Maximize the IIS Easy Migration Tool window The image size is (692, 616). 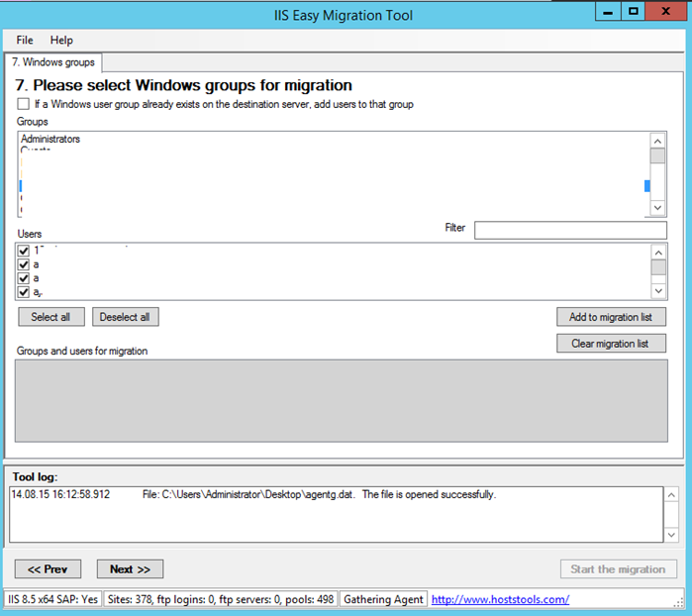pos(634,12)
